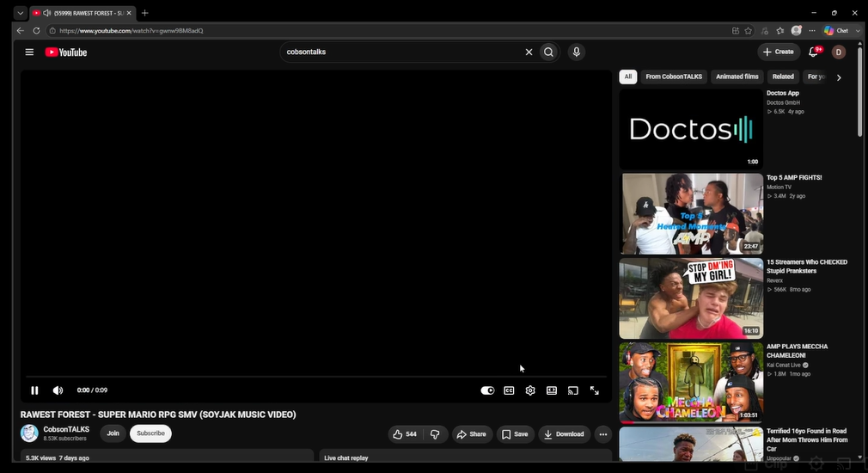This screenshot has height=473, width=868.
Task: Join the CobsonTALKS channel membership
Action: pyautogui.click(x=113, y=433)
